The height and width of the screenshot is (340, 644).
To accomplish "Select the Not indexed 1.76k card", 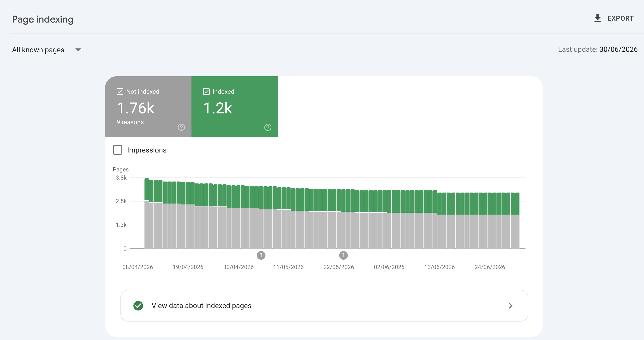I will [148, 107].
